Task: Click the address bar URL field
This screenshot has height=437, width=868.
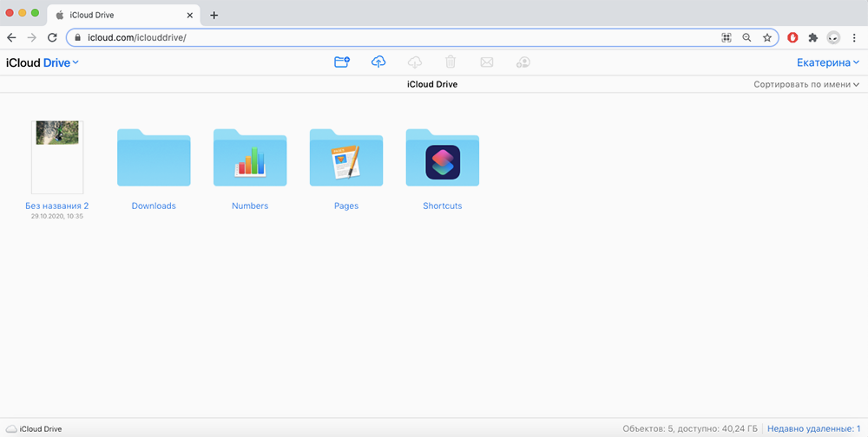Action: tap(391, 38)
